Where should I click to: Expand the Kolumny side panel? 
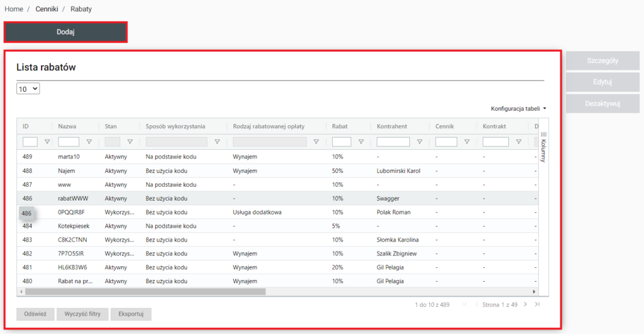click(x=543, y=146)
